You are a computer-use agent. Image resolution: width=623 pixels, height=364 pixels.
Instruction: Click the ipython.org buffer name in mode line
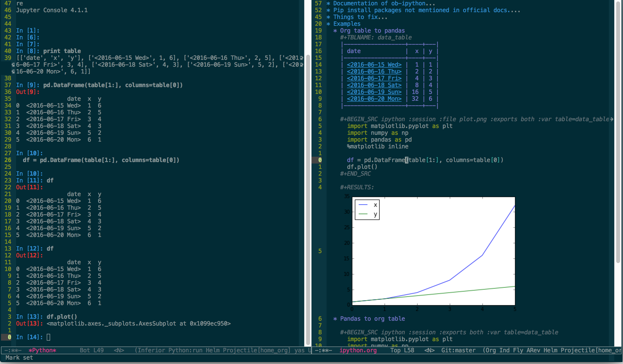click(x=358, y=350)
